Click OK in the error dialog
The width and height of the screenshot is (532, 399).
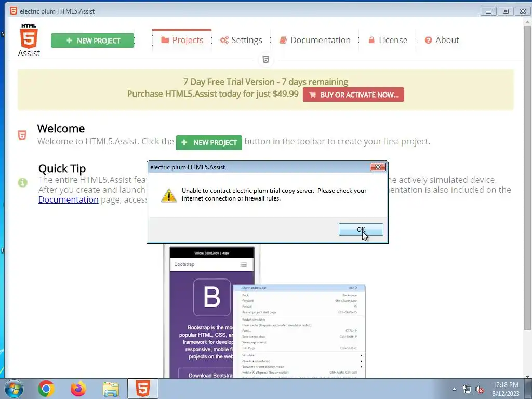point(361,229)
